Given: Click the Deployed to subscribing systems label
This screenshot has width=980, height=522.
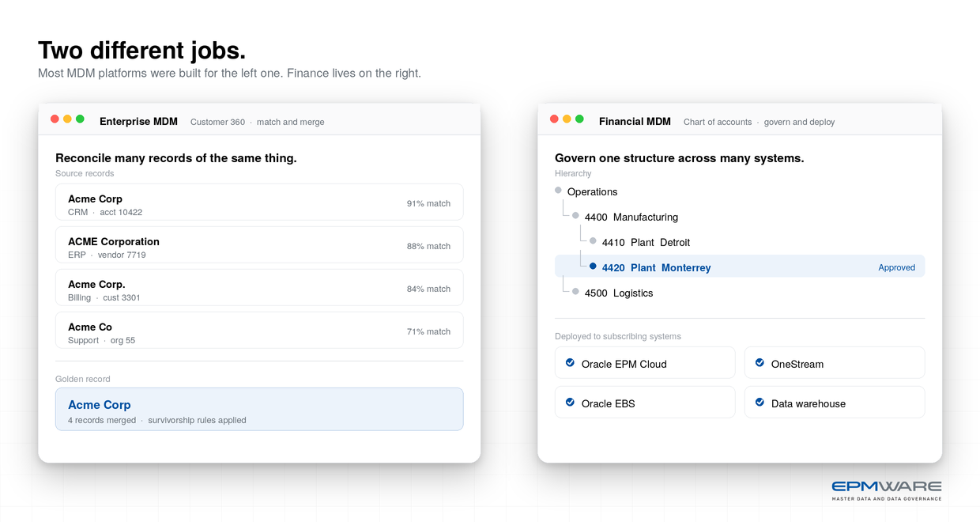Looking at the screenshot, I should [618, 336].
